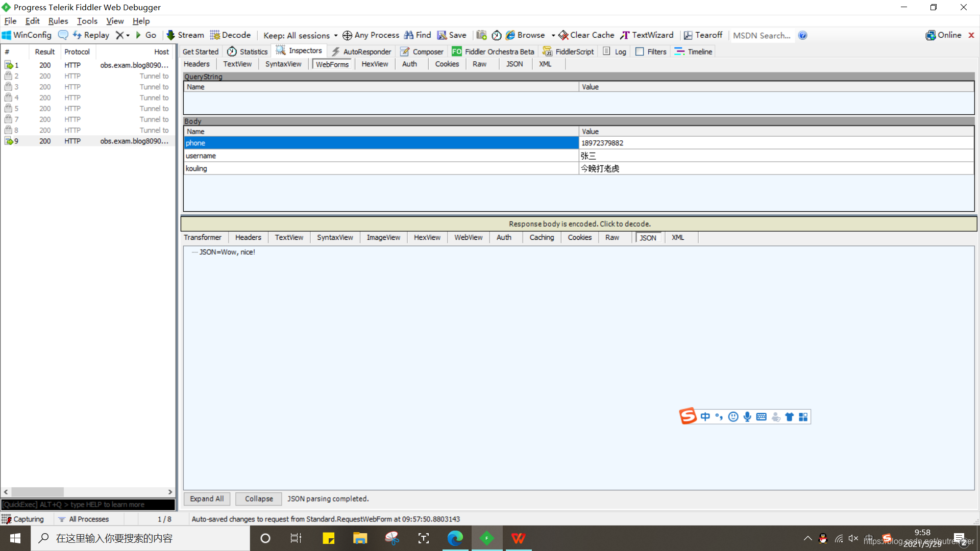
Task: Toggle Capturing in the status bar
Action: (23, 519)
